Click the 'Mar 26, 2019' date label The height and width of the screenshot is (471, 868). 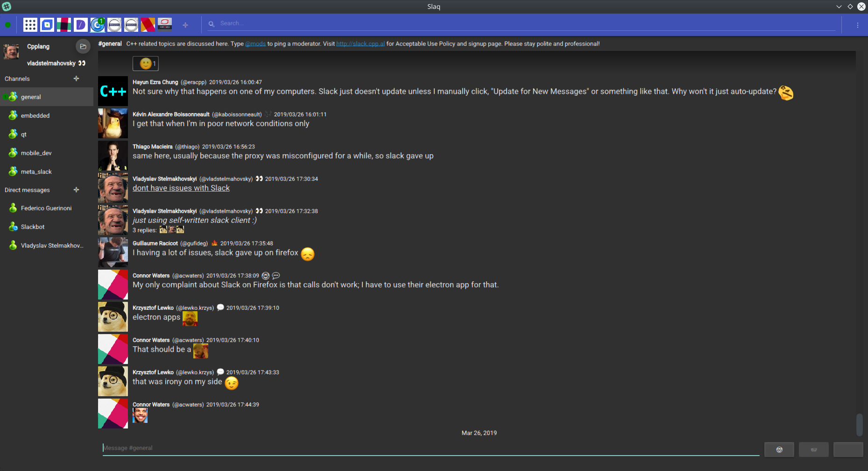point(479,433)
